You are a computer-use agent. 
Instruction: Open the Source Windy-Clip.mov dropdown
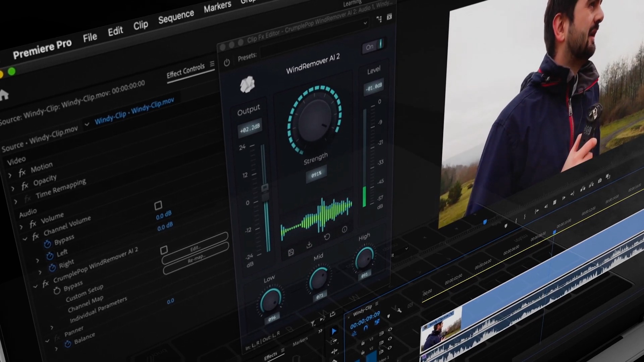click(87, 124)
